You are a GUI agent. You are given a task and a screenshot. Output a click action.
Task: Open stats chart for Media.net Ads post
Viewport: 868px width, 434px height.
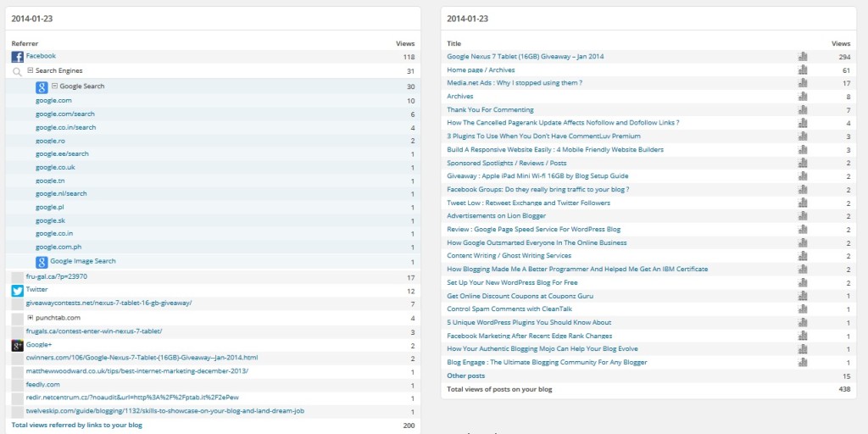pos(802,83)
